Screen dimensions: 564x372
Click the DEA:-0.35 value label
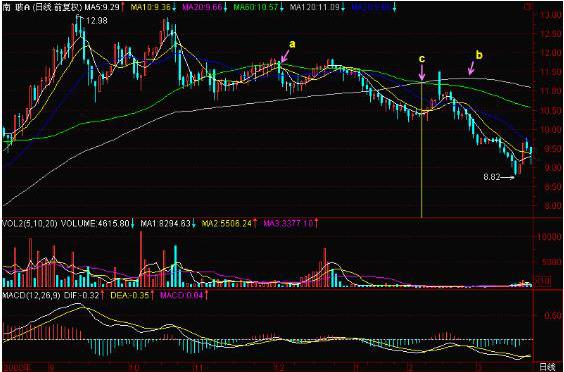tap(129, 296)
